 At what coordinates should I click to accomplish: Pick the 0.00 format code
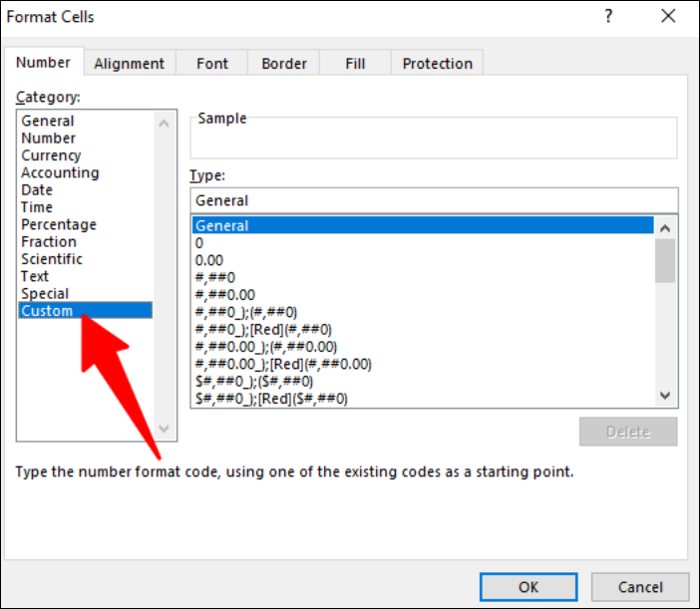pos(208,260)
